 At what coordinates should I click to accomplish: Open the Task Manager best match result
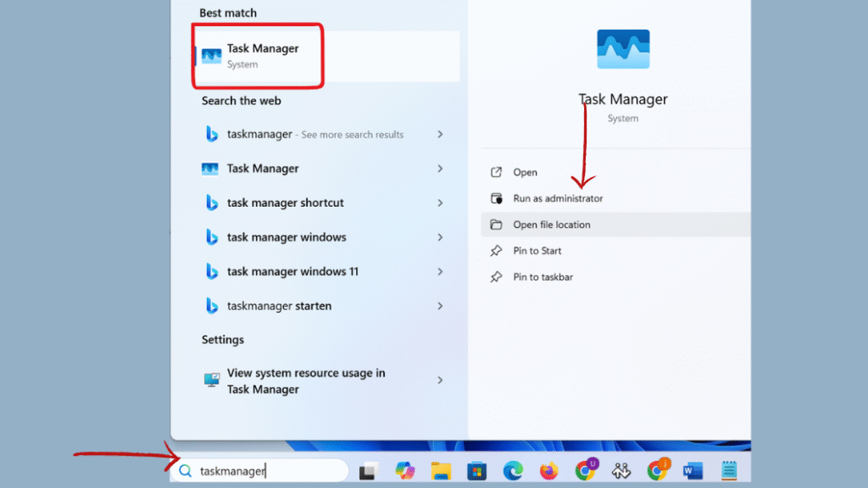point(326,57)
